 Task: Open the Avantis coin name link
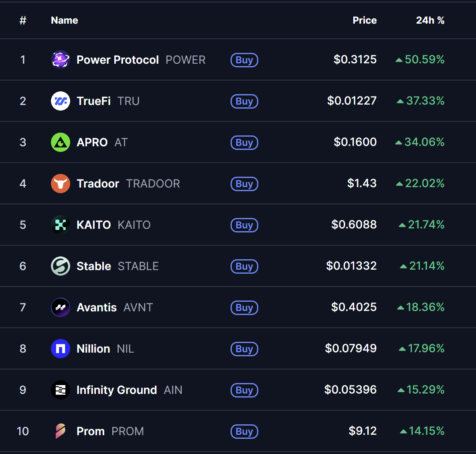coord(97,307)
